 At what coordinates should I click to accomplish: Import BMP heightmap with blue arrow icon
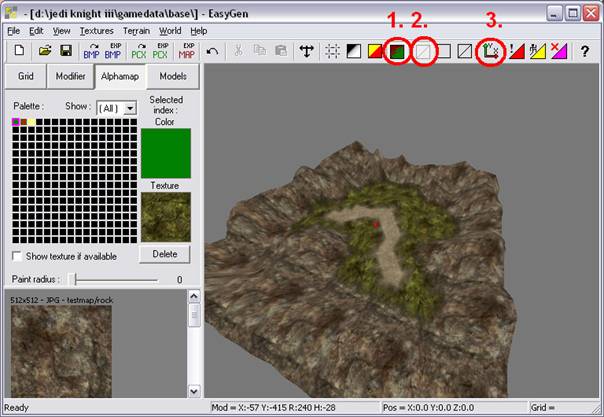pos(91,51)
